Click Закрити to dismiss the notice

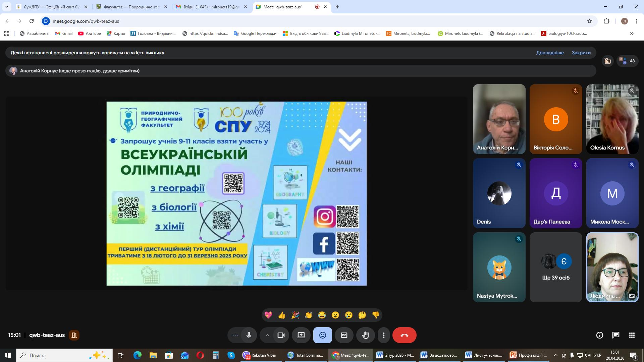(581, 53)
